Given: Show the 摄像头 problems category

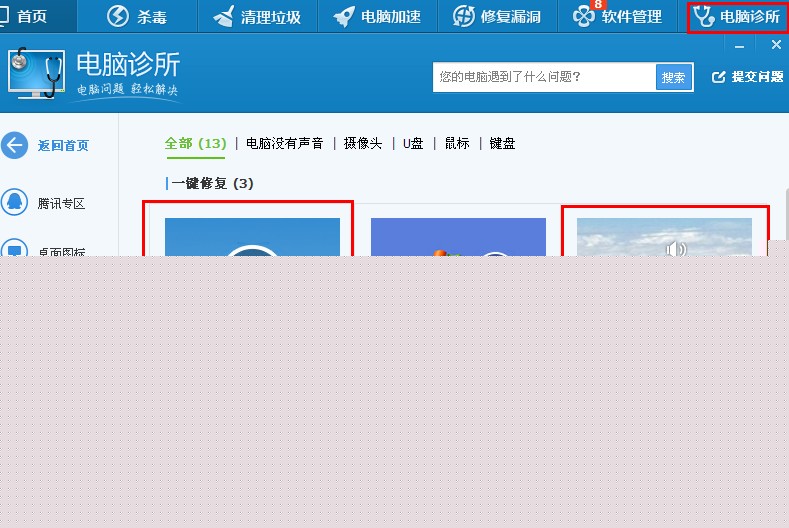Looking at the screenshot, I should pyautogui.click(x=363, y=143).
